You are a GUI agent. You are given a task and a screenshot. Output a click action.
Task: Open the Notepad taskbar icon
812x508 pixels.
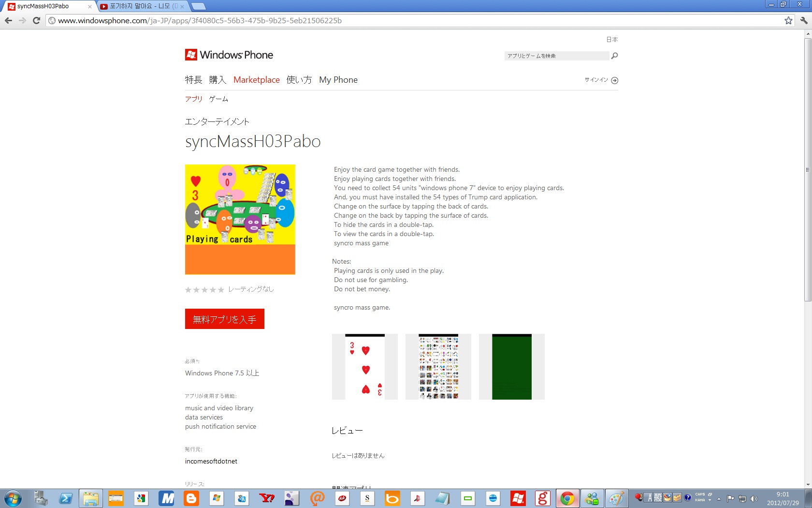[x=443, y=498]
